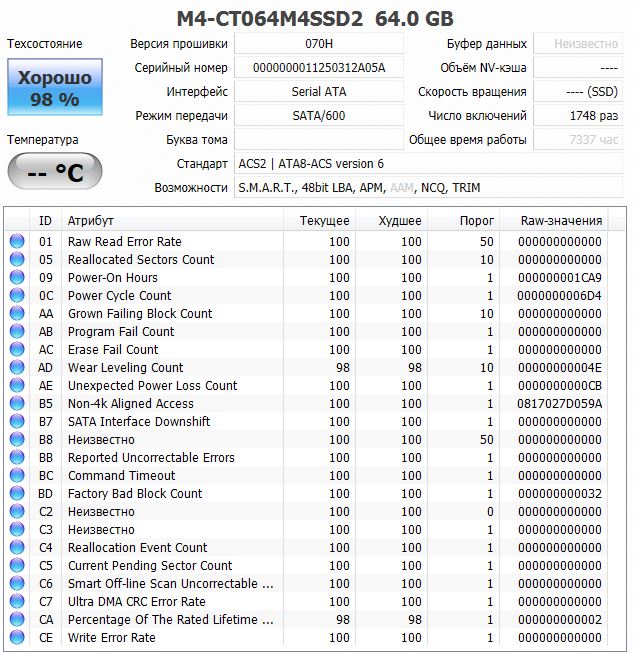The width and height of the screenshot is (633, 652).
Task: Click the status icon for Reported Uncorrectable Errors
Action: [17, 457]
